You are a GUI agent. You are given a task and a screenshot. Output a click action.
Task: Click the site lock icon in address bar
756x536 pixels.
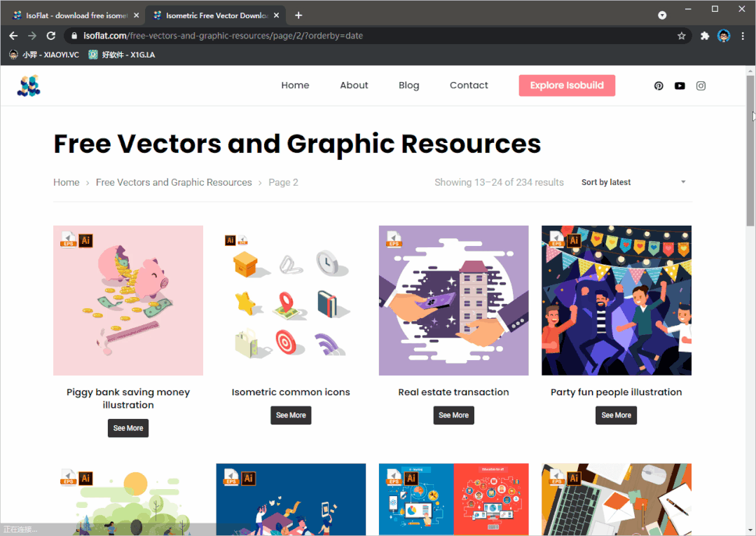click(x=74, y=36)
